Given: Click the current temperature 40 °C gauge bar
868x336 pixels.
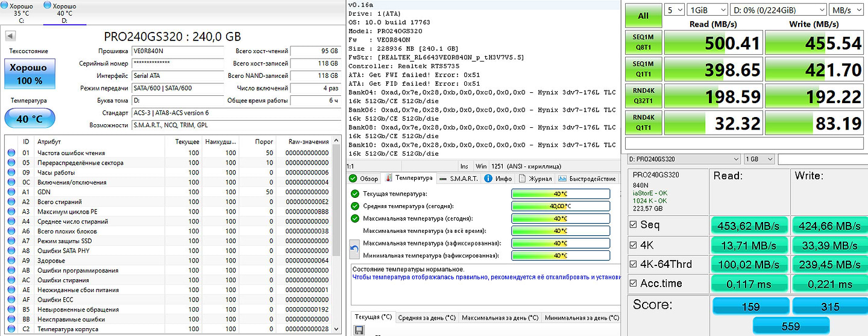Looking at the screenshot, I should pos(560,194).
